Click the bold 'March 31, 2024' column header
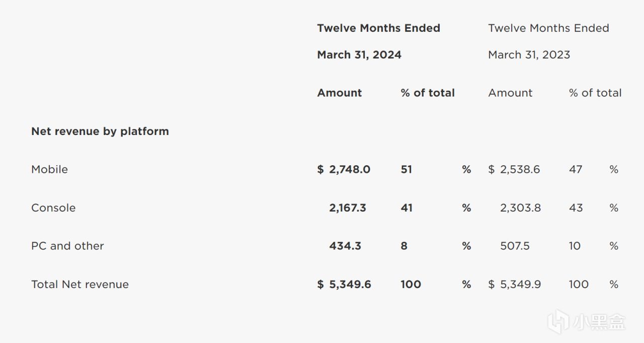Image resolution: width=644 pixels, height=343 pixels. click(x=359, y=55)
